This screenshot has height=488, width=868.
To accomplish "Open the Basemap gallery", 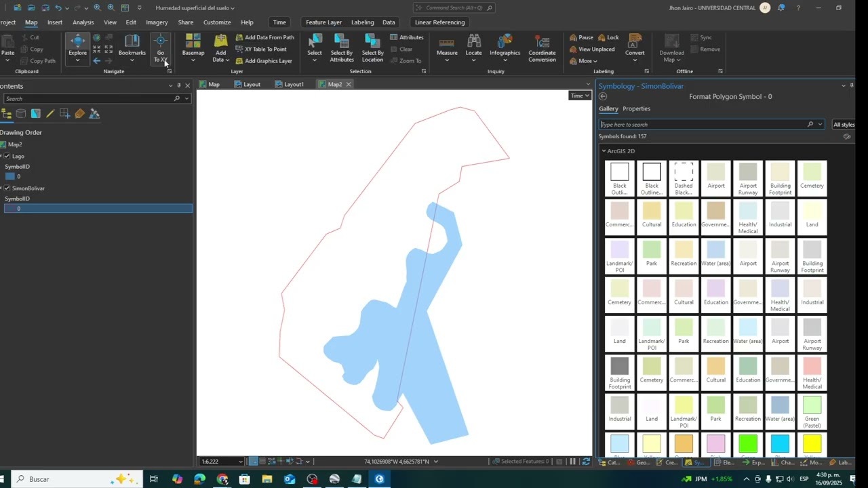I will click(x=193, y=47).
